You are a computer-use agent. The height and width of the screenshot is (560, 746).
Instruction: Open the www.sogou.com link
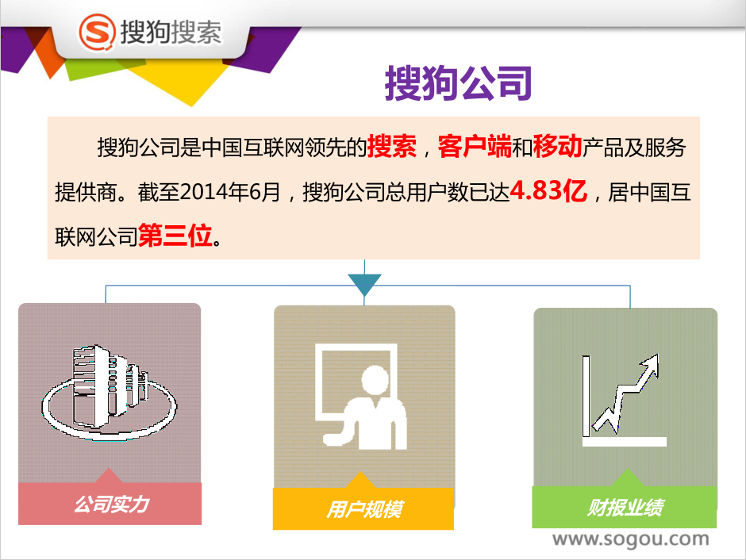click(630, 539)
